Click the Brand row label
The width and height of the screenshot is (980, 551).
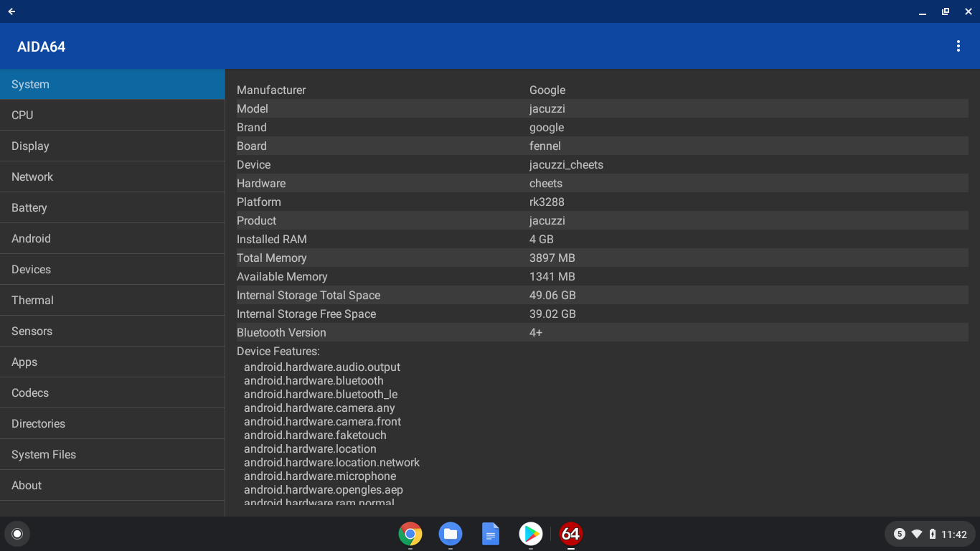click(252, 127)
